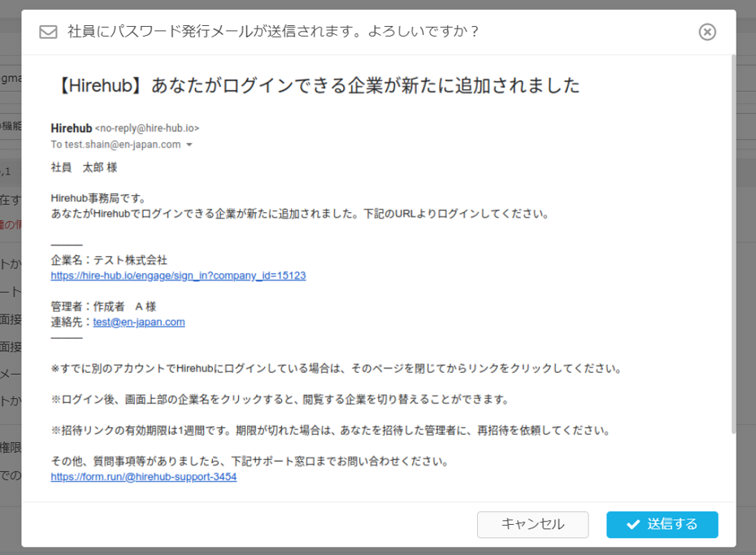Viewport: 756px width, 555px height.
Task: Click the envelope icon in dialog header
Action: [x=49, y=32]
